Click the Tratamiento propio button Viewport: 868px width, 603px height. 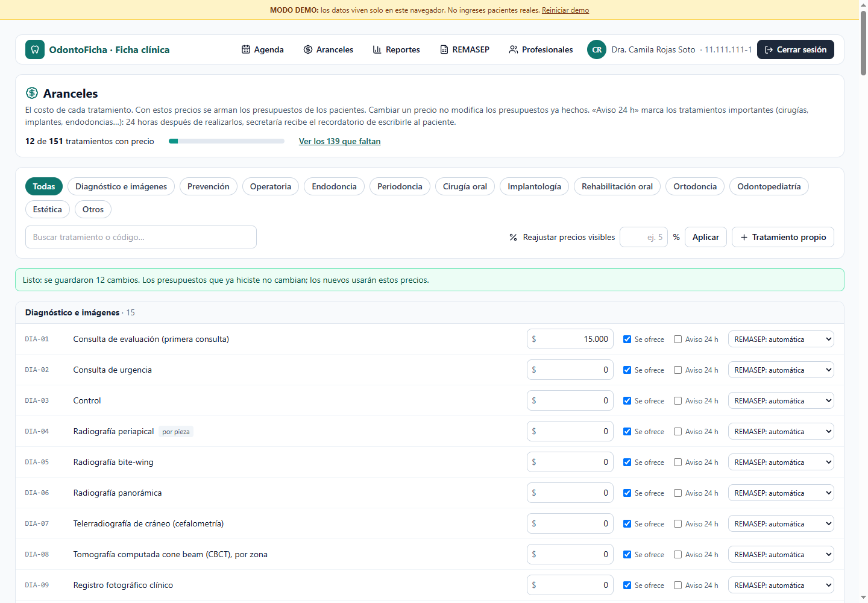pos(783,237)
